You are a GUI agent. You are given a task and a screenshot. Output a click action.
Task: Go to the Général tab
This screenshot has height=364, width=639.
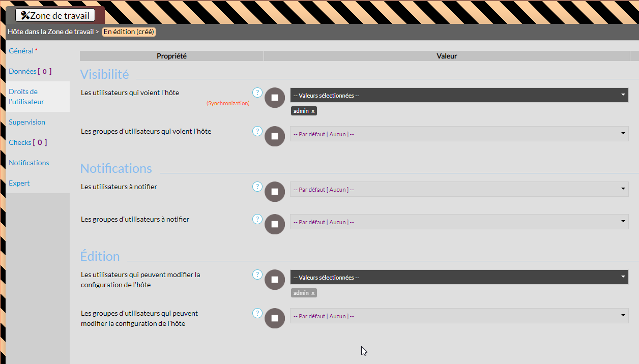pyautogui.click(x=21, y=51)
